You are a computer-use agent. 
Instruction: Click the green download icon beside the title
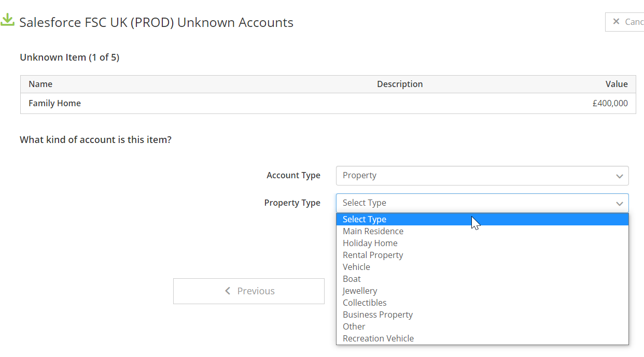coord(7,20)
